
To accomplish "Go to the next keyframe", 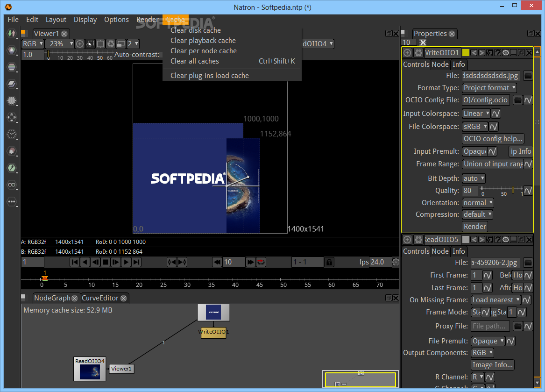I will 182,262.
